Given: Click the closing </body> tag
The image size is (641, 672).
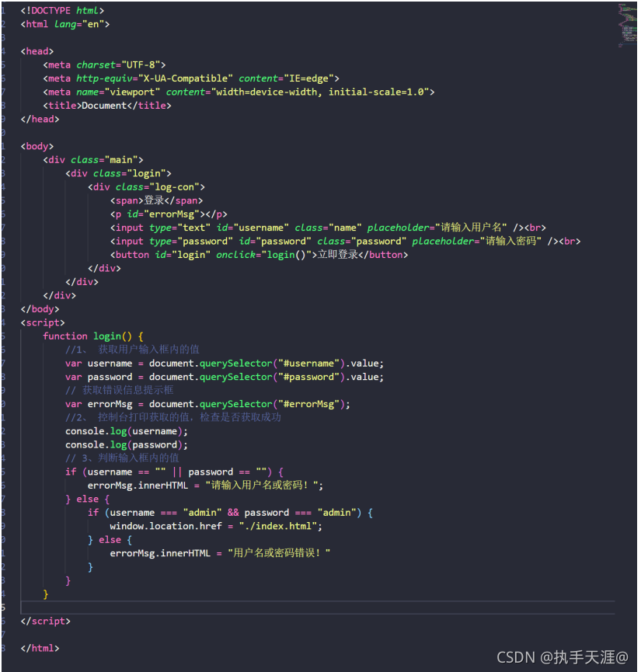Looking at the screenshot, I should (x=40, y=309).
